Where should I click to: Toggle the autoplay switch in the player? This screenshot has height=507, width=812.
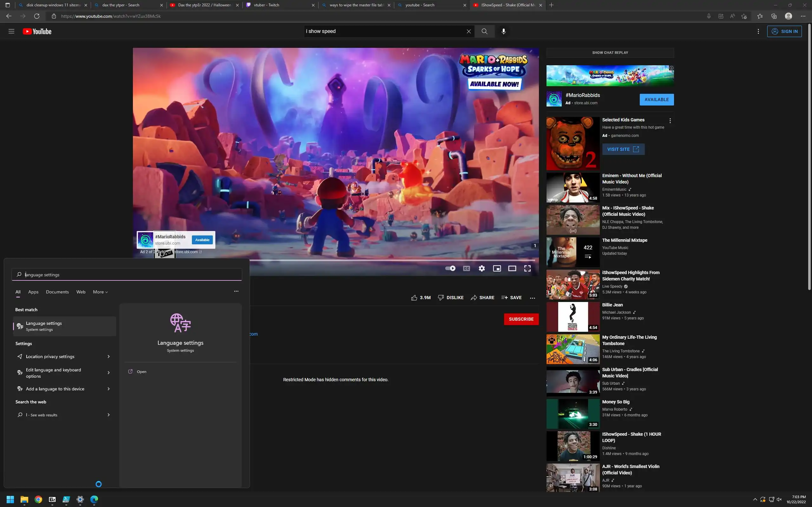click(450, 268)
